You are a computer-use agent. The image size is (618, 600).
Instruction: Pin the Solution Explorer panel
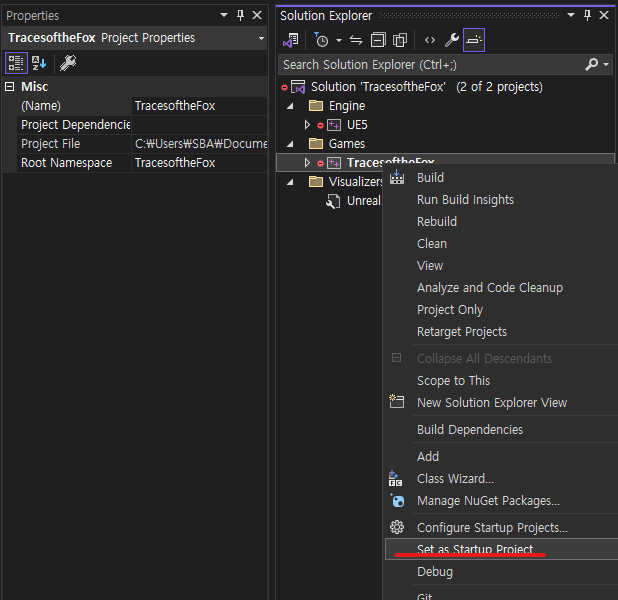coord(587,16)
